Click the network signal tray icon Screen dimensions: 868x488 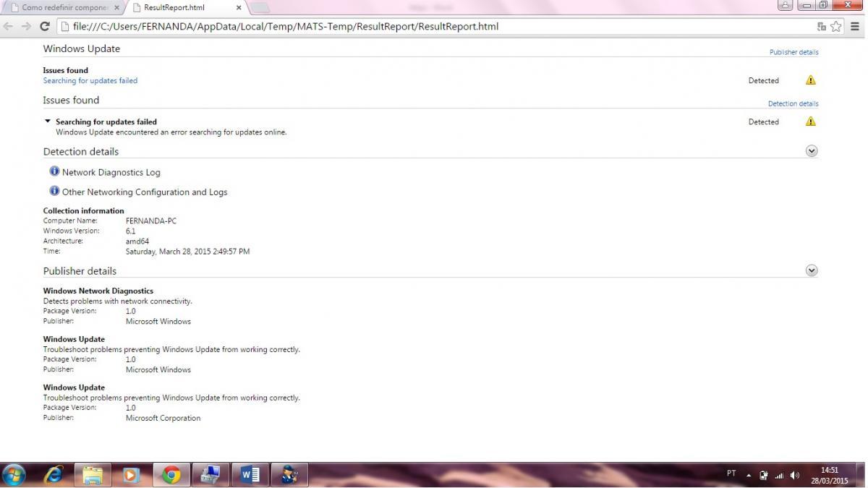pyautogui.click(x=780, y=475)
